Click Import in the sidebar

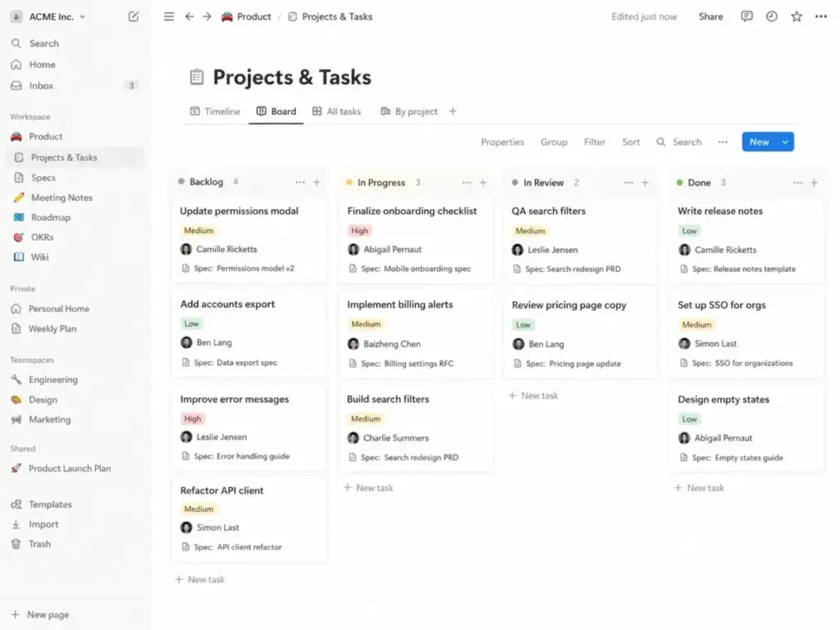(x=75, y=524)
